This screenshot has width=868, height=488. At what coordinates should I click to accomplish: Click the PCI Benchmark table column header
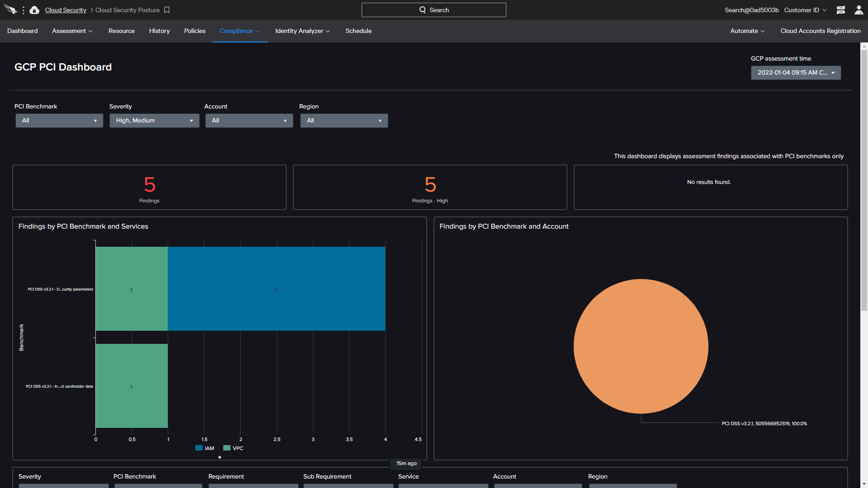point(135,476)
